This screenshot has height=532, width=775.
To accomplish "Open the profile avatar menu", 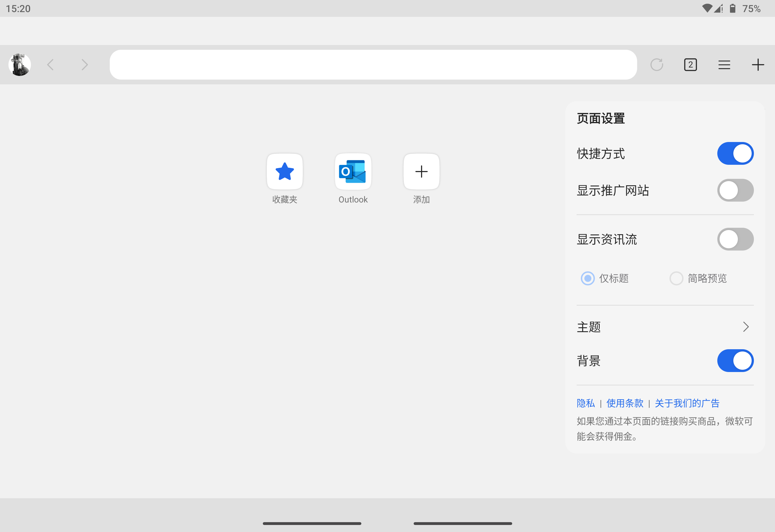I will click(x=20, y=65).
